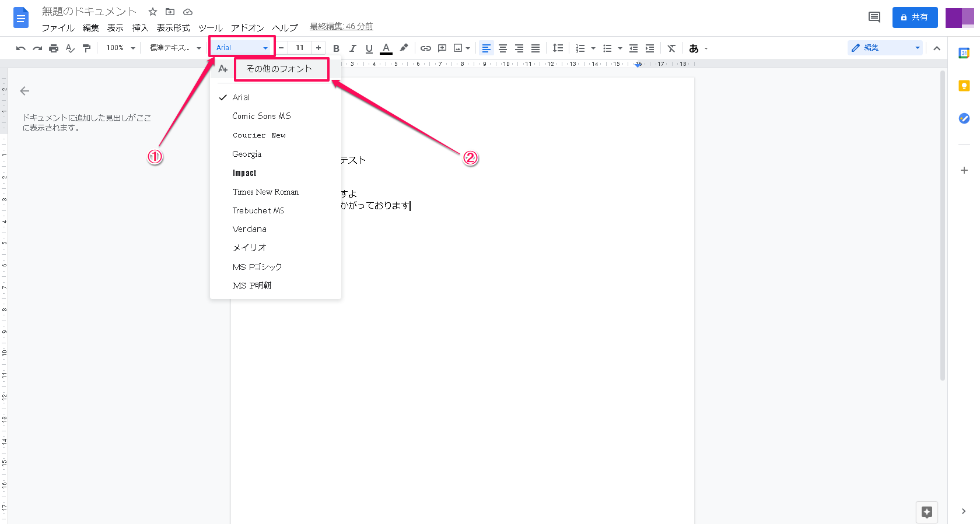Image resolution: width=980 pixels, height=524 pixels.
Task: Select Georgia font
Action: [x=275, y=154]
